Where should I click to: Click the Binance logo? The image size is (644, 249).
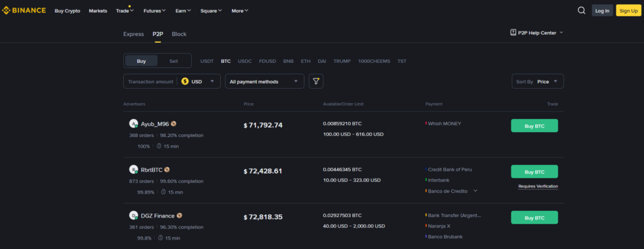coord(24,11)
